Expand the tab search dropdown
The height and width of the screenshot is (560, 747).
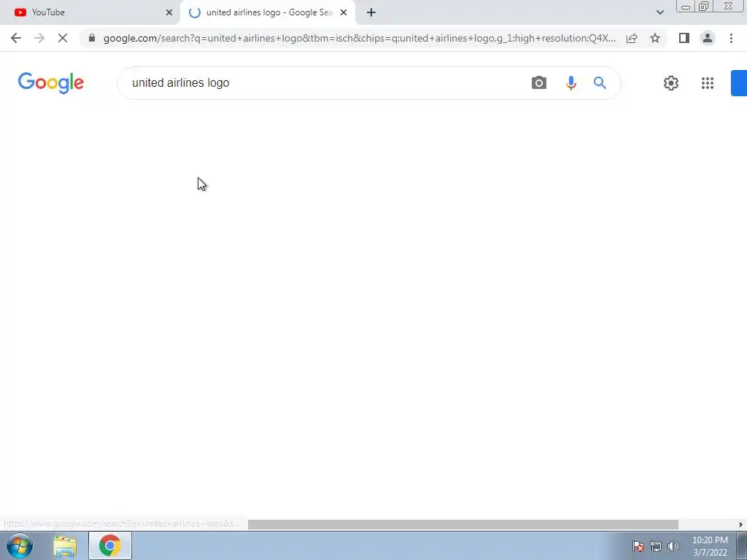pyautogui.click(x=659, y=12)
